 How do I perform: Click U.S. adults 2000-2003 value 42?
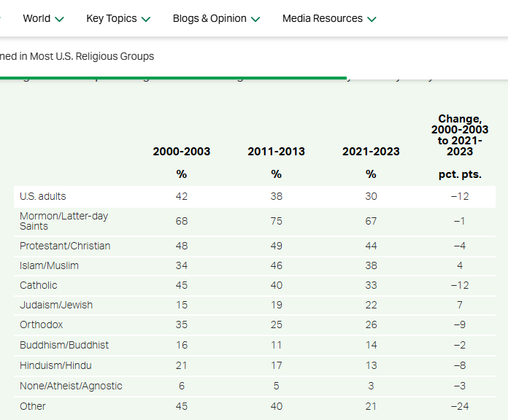pos(182,196)
